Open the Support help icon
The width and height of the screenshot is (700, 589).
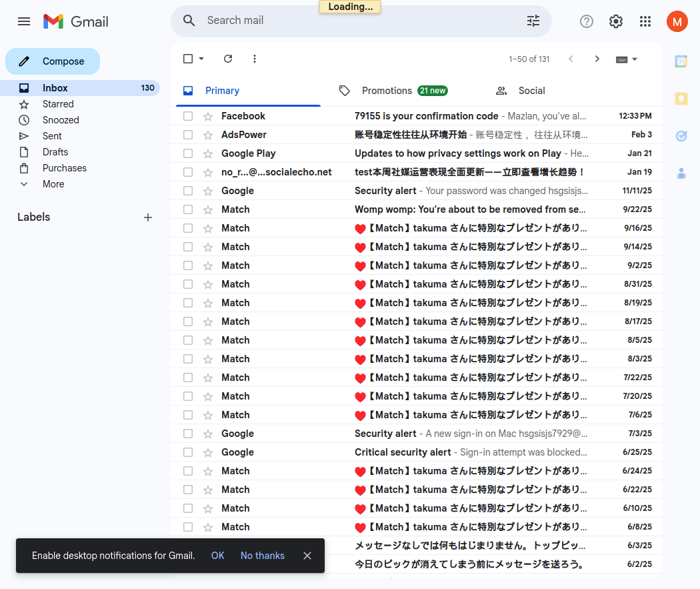click(x=587, y=21)
